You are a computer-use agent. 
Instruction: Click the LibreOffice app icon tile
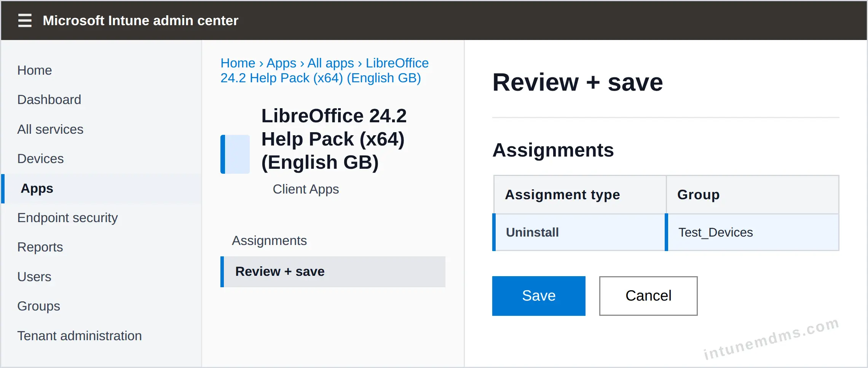(x=235, y=154)
